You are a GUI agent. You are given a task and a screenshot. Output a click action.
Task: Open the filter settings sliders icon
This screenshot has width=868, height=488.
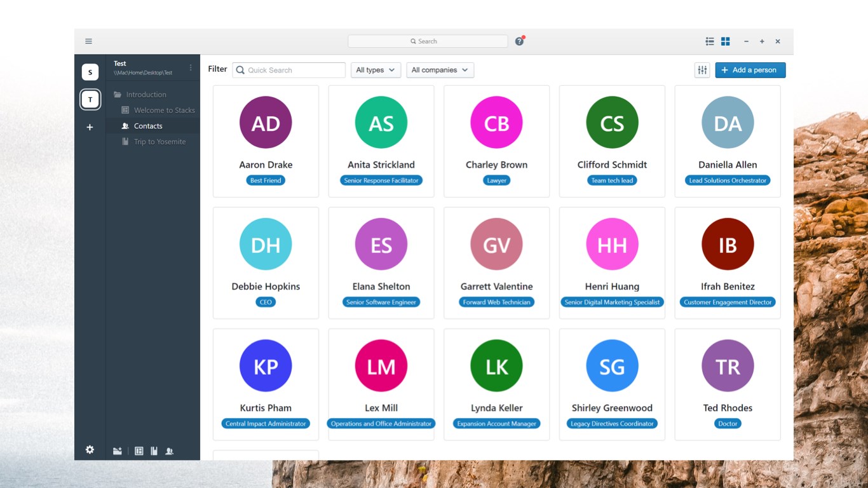(x=702, y=70)
